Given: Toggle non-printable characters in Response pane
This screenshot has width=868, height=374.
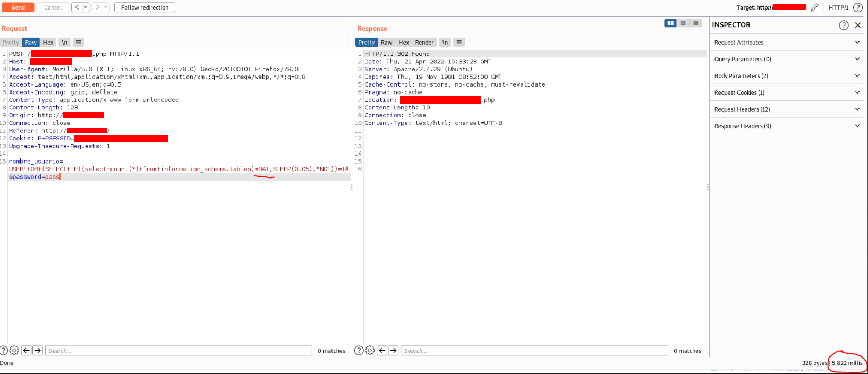Looking at the screenshot, I should click(x=445, y=42).
